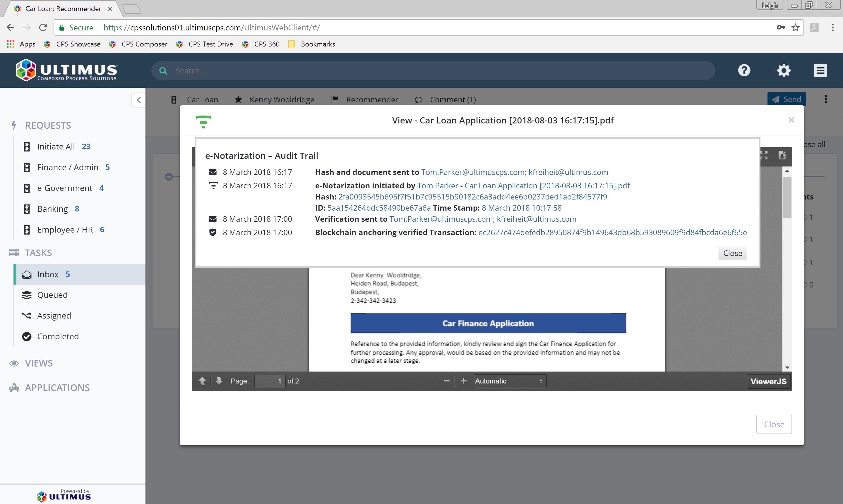Click the shield check icon for blockchain entry
This screenshot has height=504, width=843.
(213, 232)
